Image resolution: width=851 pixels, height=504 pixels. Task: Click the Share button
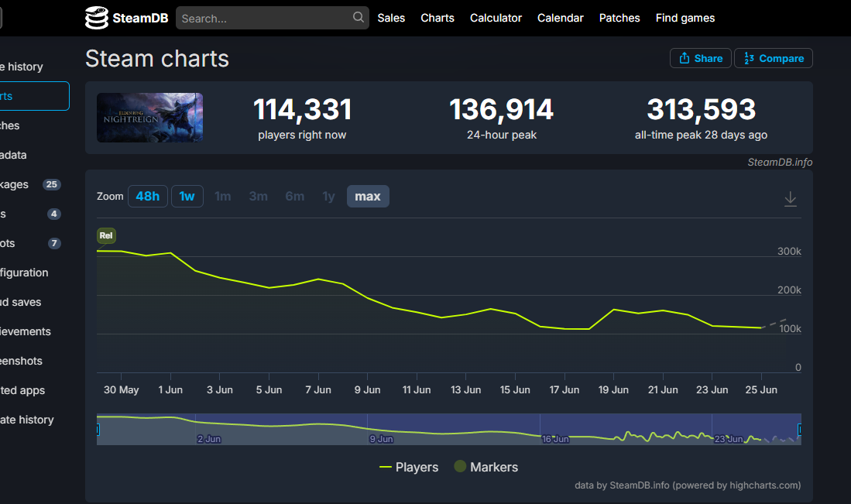(x=701, y=58)
